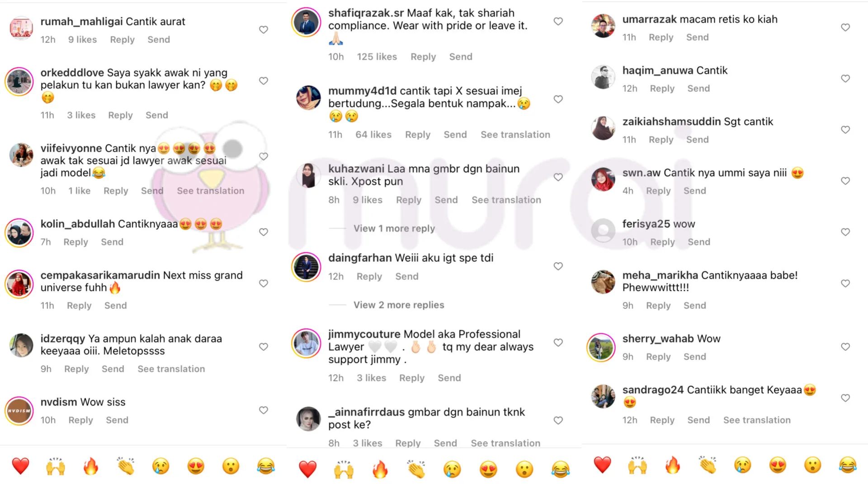Screen dimensions: 868x484
Task: Open cempakasarikamarudin's profile picture
Action: tap(19, 284)
